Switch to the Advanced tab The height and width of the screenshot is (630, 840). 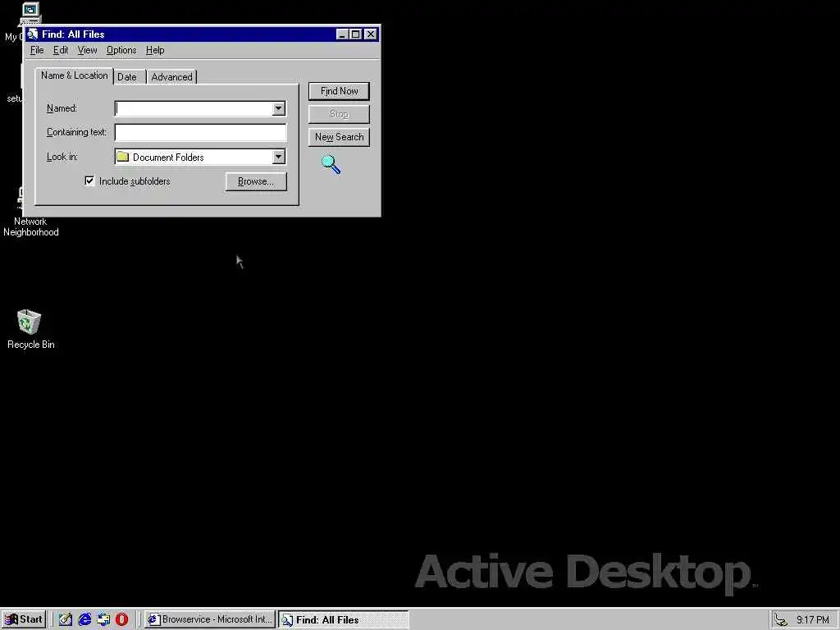(172, 77)
